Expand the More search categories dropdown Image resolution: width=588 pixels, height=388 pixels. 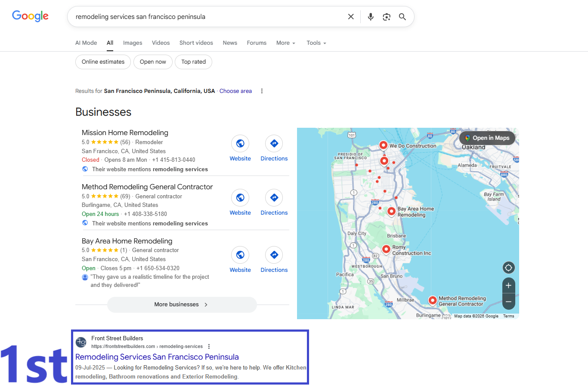click(x=286, y=43)
